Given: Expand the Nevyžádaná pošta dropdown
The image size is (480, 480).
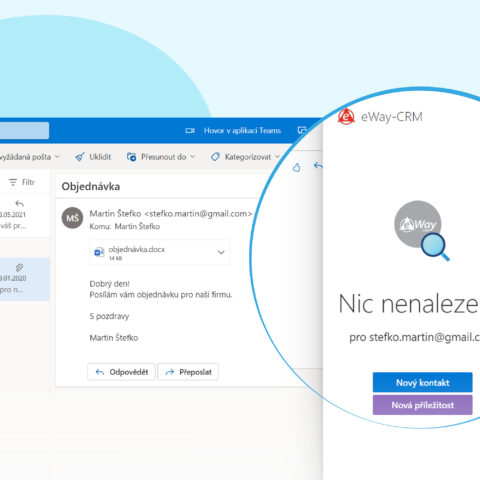Looking at the screenshot, I should (x=57, y=156).
